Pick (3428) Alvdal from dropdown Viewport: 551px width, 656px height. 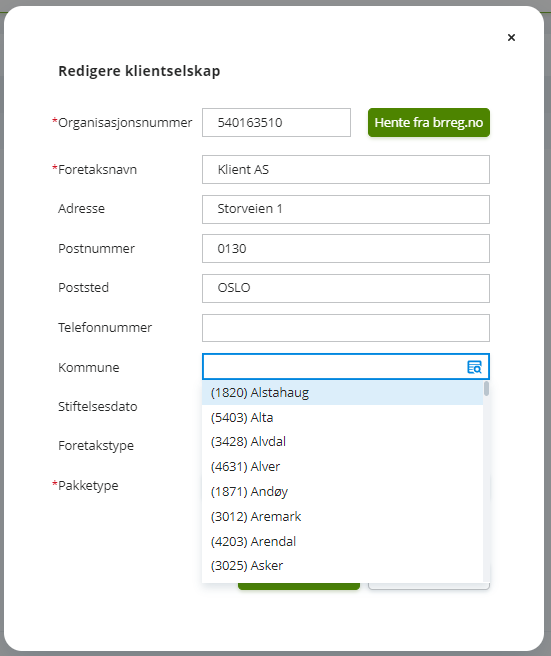(342, 442)
